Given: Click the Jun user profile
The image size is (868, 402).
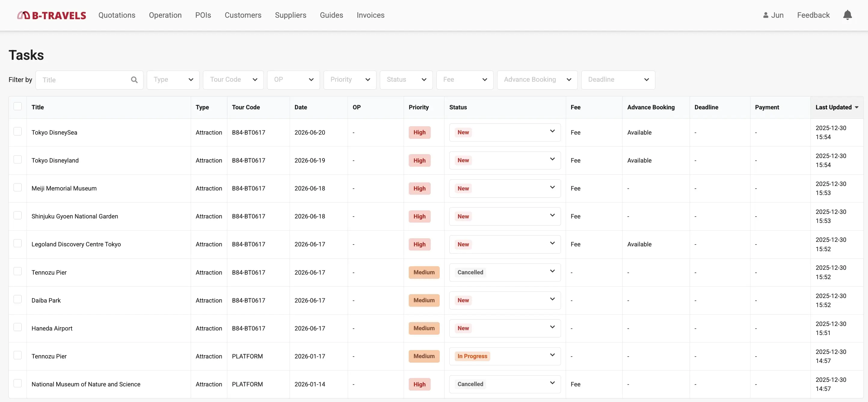Looking at the screenshot, I should [x=773, y=15].
